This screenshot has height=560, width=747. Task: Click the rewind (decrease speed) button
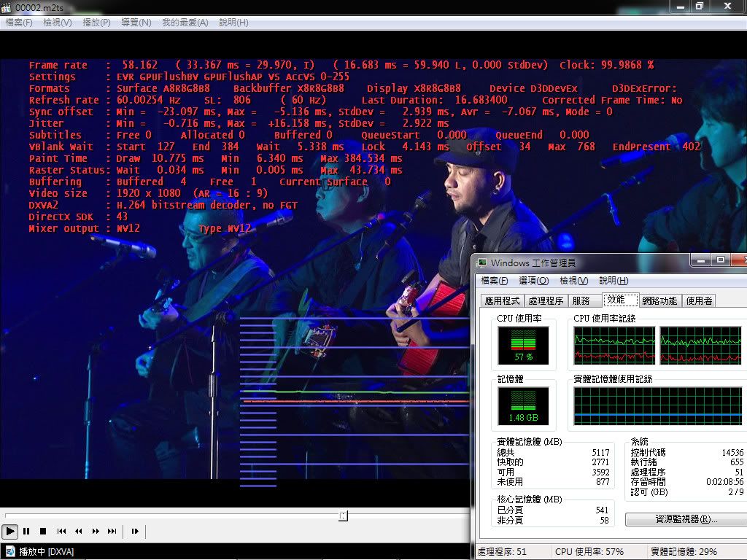pyautogui.click(x=79, y=532)
